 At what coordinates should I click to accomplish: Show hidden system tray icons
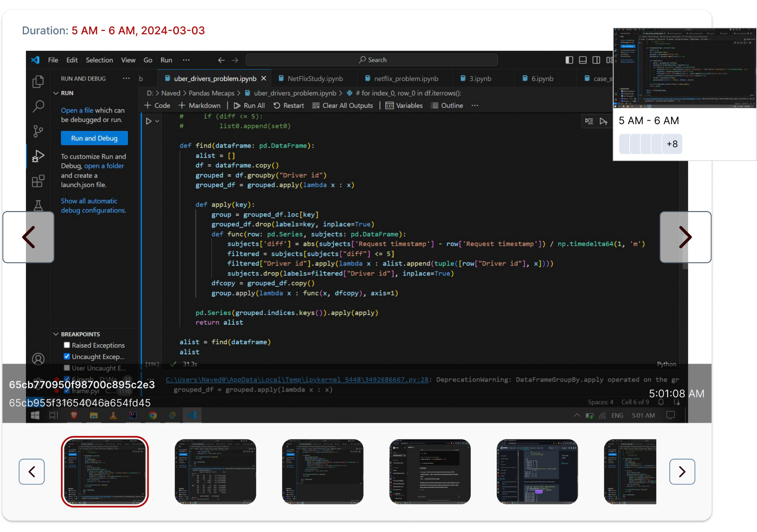click(x=577, y=415)
